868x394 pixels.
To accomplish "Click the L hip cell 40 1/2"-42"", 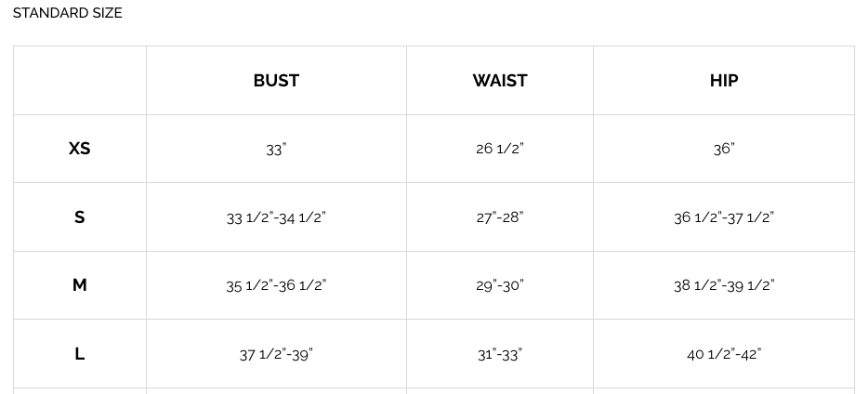I will [724, 354].
